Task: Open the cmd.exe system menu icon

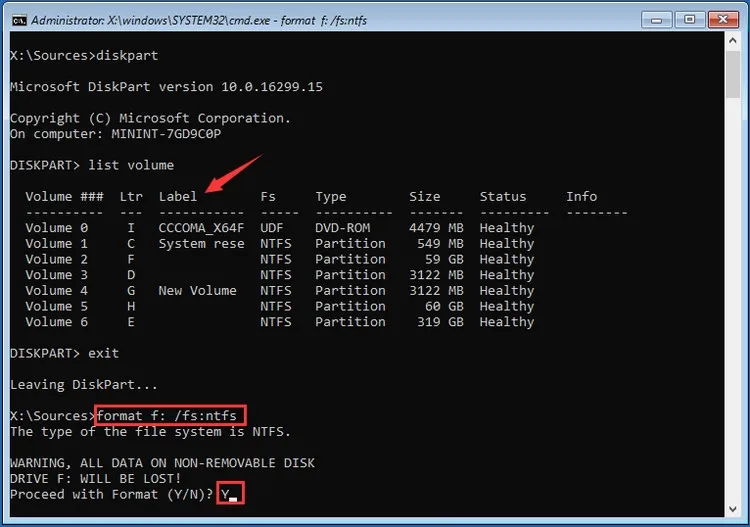Action: click(17, 20)
